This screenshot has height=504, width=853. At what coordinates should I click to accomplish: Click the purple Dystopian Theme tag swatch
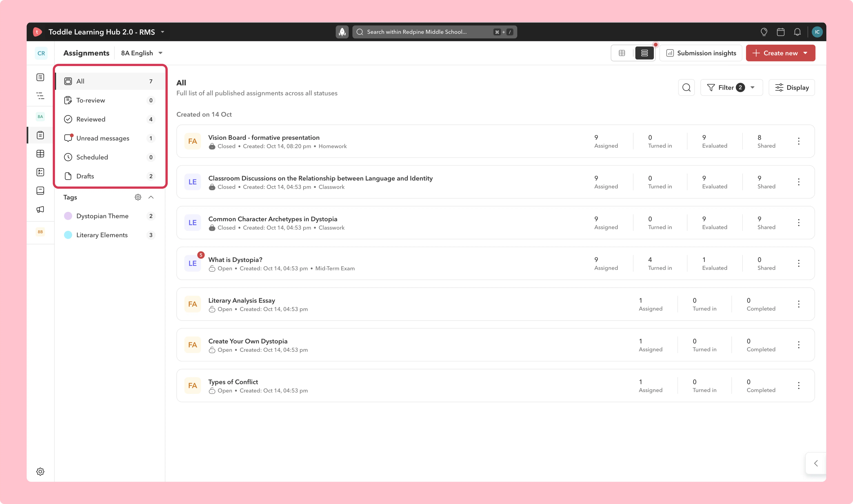point(68,216)
